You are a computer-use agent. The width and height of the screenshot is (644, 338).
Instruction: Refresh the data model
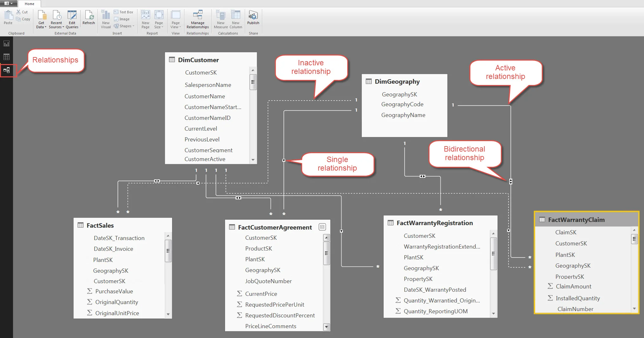tap(89, 18)
